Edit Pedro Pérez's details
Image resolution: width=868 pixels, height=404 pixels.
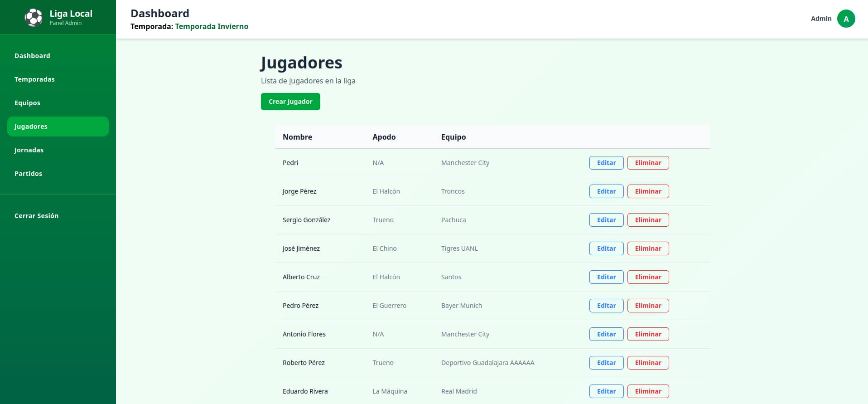pos(606,306)
